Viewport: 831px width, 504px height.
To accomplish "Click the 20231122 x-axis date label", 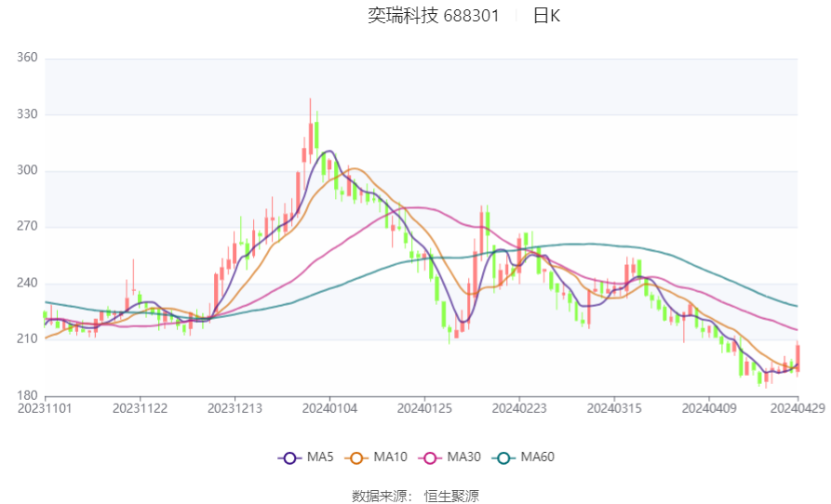I will click(140, 409).
